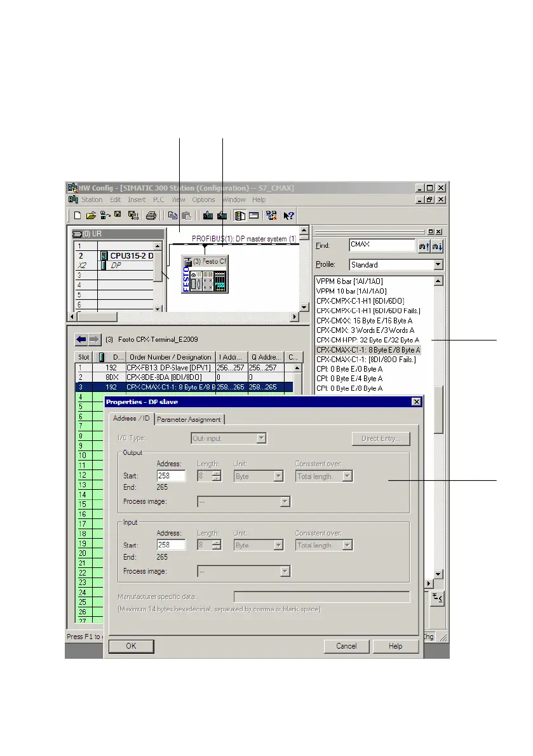This screenshot has height=756, width=533.
Task: Select the Festo CPX slave icon
Action: click(x=205, y=275)
